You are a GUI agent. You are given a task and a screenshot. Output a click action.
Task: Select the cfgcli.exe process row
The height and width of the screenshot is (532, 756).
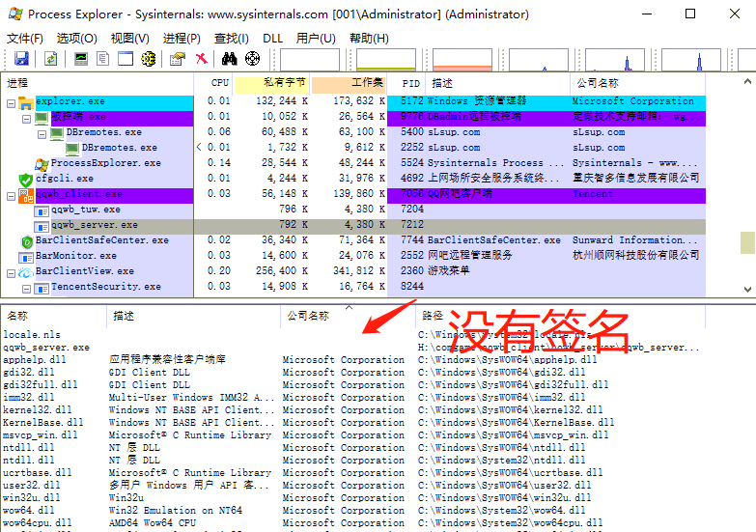coord(65,179)
